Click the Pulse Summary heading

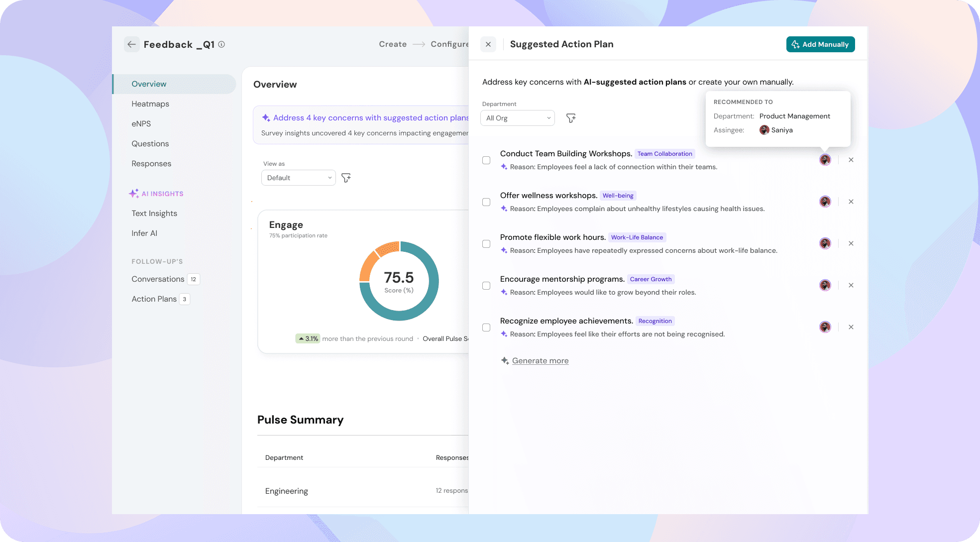pos(301,420)
